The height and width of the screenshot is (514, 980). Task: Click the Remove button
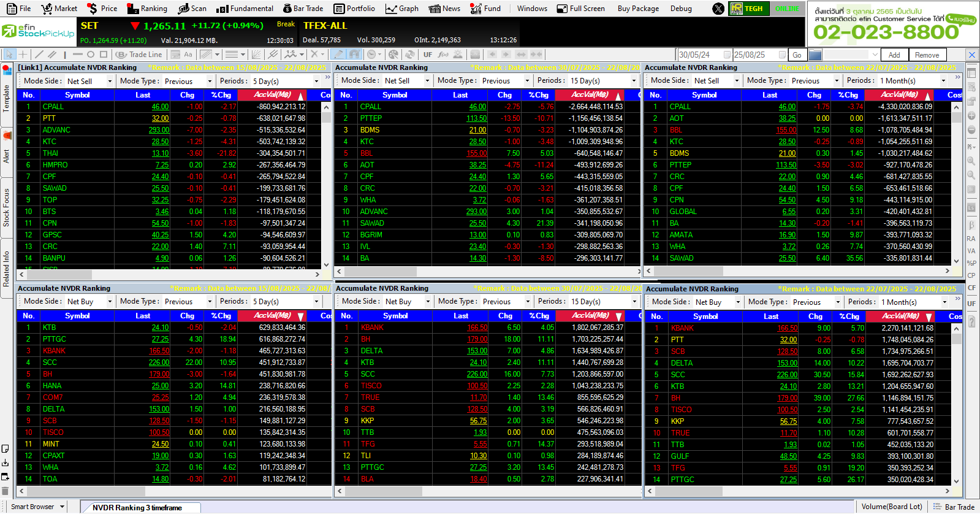coord(927,55)
